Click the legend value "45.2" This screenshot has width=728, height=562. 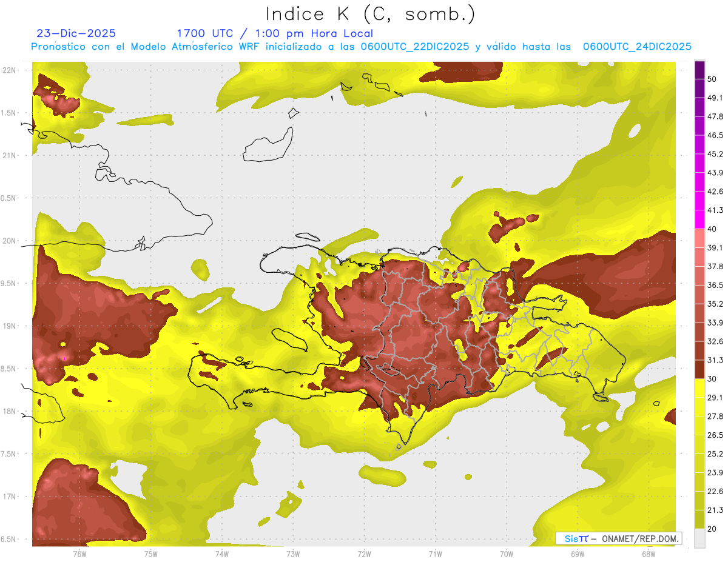[x=716, y=154]
